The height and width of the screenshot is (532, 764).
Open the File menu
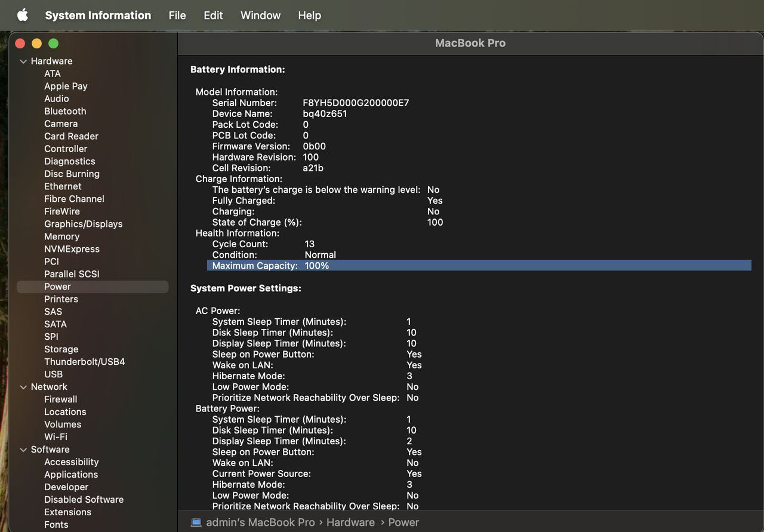177,16
